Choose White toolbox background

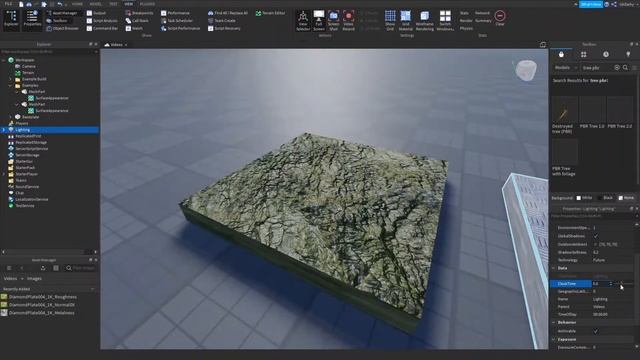[x=585, y=198]
